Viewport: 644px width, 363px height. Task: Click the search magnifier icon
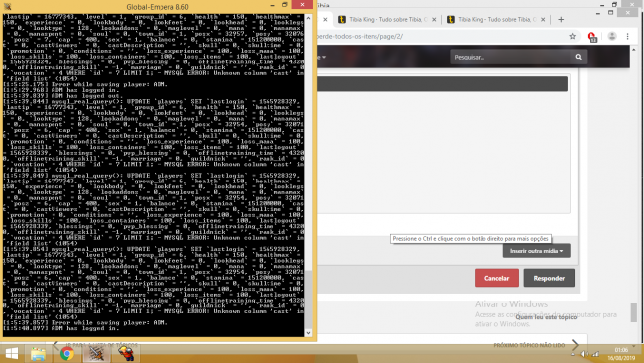578,57
